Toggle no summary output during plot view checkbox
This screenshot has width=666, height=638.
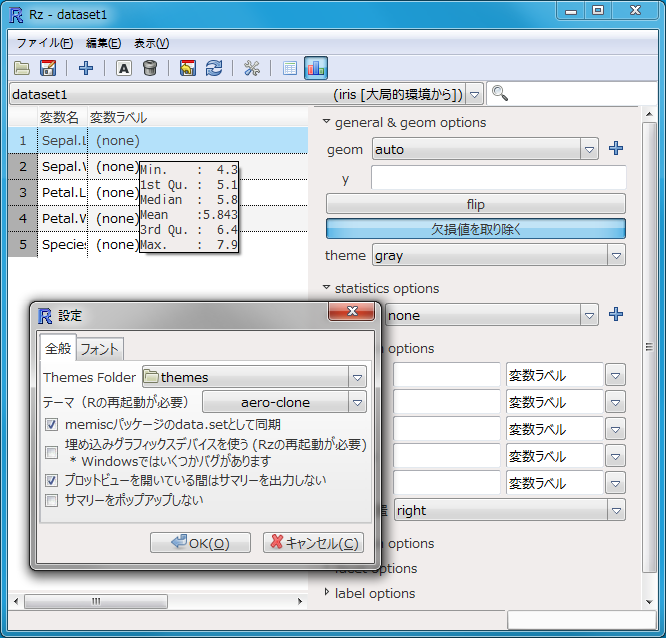(x=51, y=480)
